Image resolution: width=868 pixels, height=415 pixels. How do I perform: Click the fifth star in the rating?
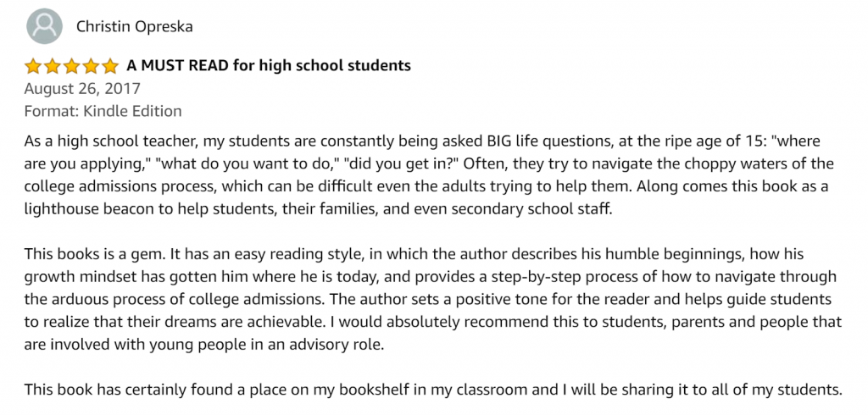coord(110,66)
